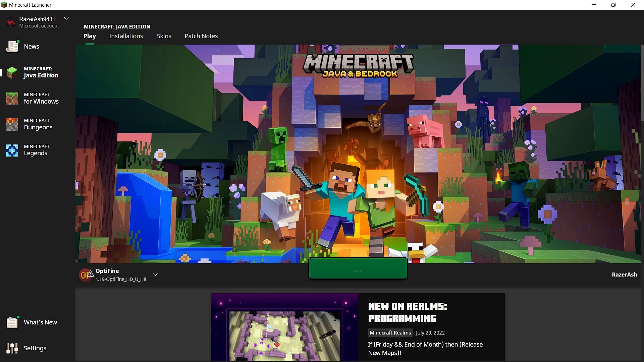Click the Minecraft Launcher title bar icon
Screen dimensions: 644x362
(4, 5)
